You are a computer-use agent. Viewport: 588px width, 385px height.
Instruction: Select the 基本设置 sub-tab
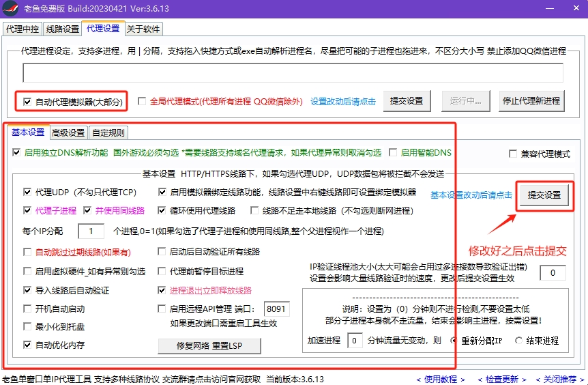point(28,132)
